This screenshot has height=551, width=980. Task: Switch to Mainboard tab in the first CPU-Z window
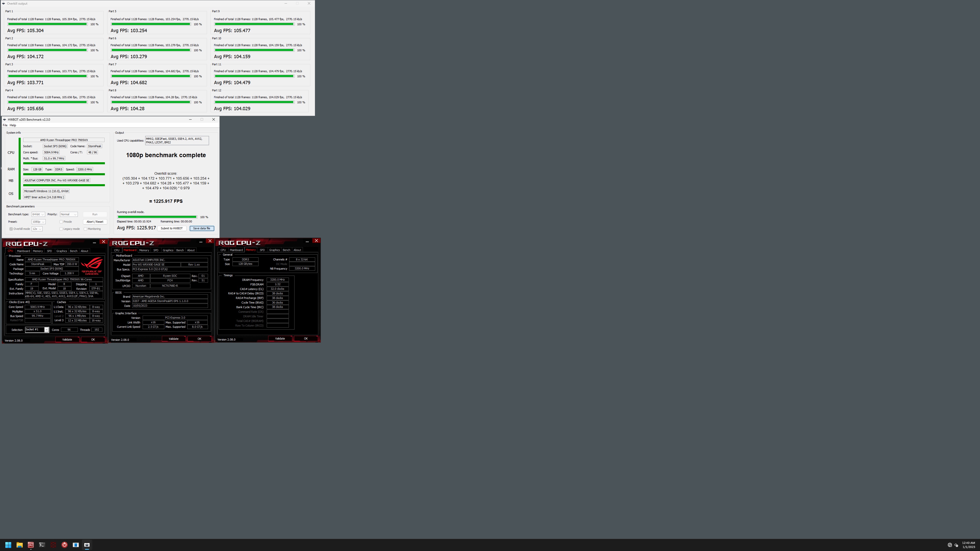(x=23, y=251)
